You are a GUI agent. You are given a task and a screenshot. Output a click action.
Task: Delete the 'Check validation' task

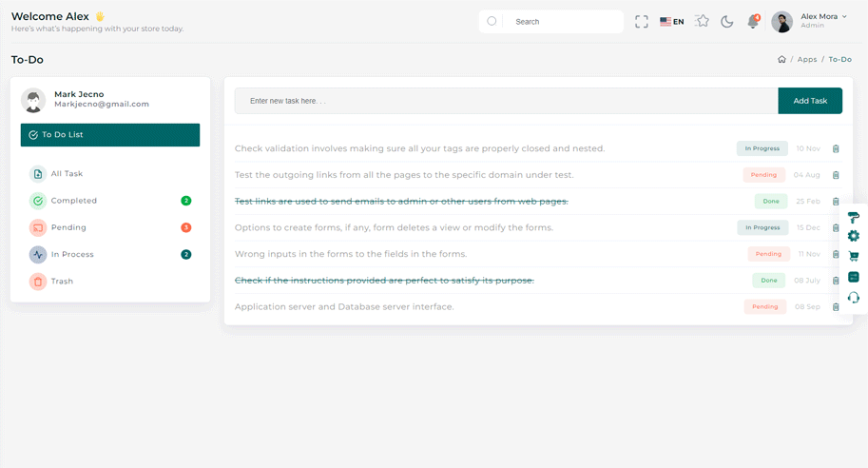coord(836,149)
